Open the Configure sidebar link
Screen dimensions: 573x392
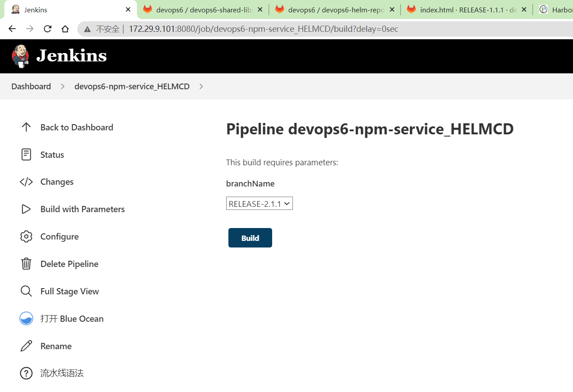click(60, 237)
